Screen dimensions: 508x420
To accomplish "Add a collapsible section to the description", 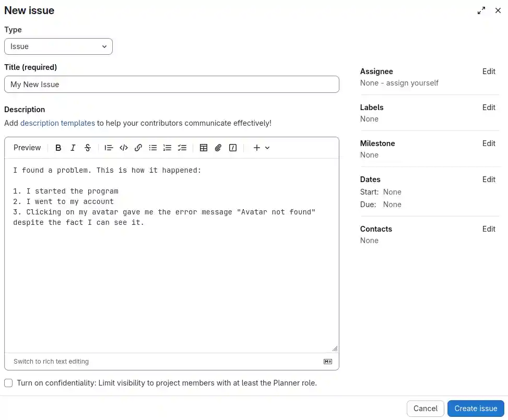I will point(232,148).
